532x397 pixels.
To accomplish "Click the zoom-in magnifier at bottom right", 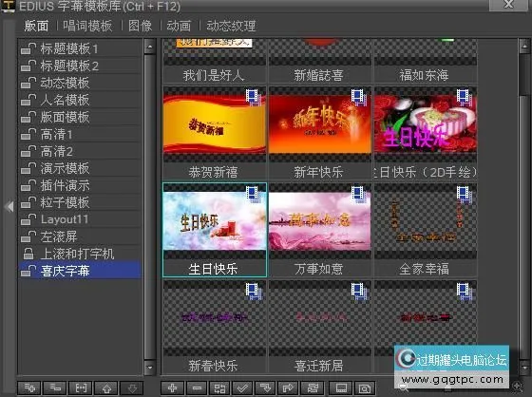I will (x=517, y=387).
